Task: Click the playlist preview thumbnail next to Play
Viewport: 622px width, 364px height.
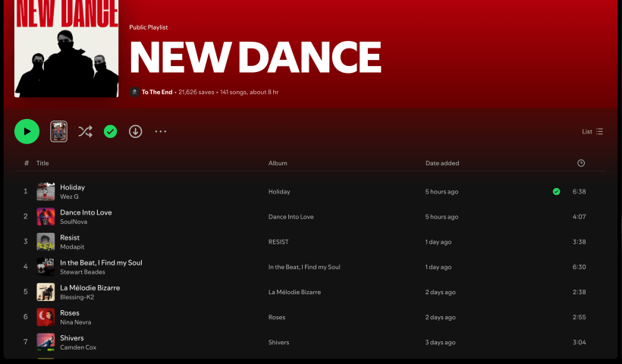Action: tap(59, 131)
